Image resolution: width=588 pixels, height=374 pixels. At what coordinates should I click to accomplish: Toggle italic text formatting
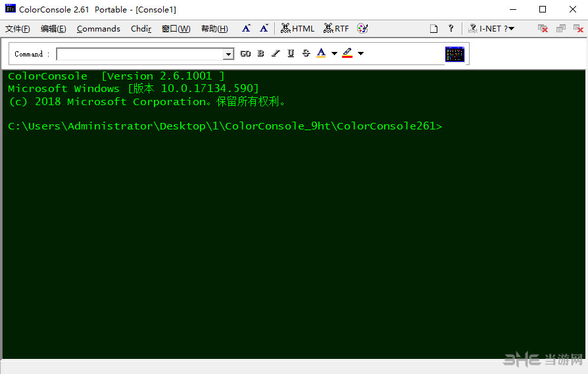tap(276, 54)
